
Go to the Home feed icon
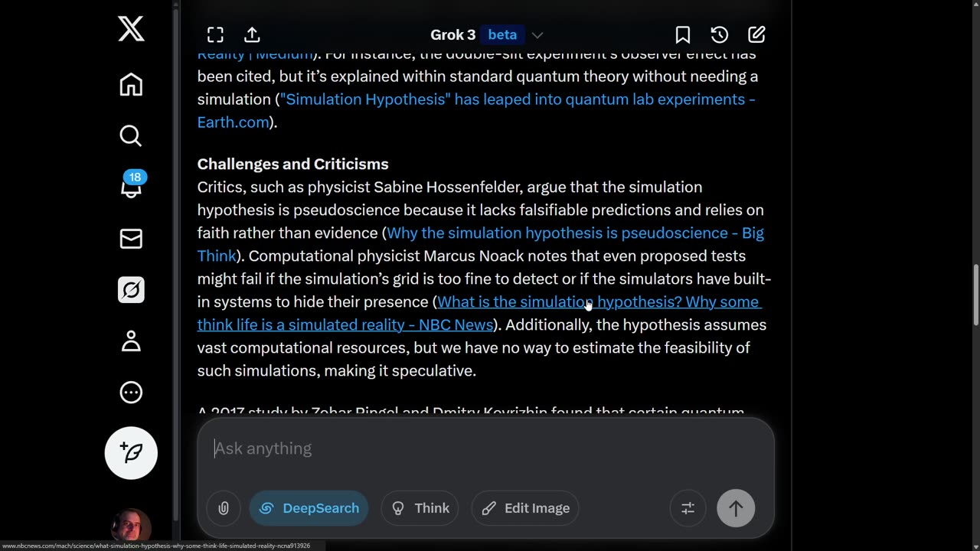(x=131, y=84)
